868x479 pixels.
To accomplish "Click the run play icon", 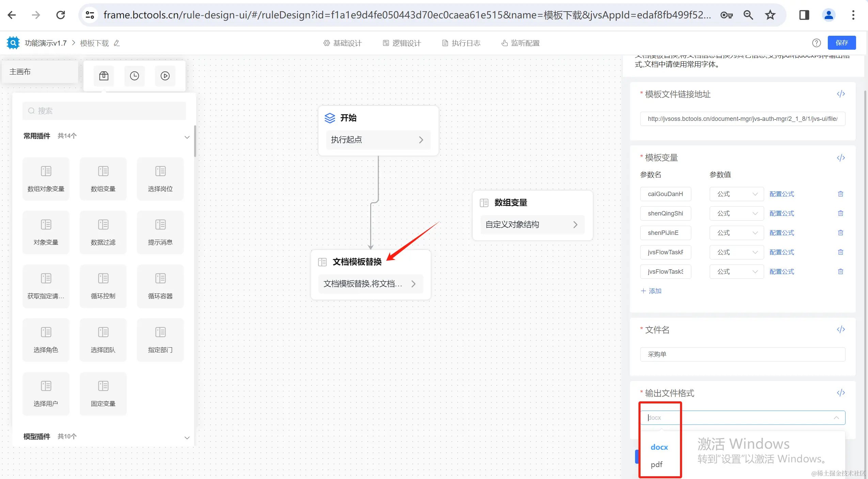I will click(x=165, y=76).
